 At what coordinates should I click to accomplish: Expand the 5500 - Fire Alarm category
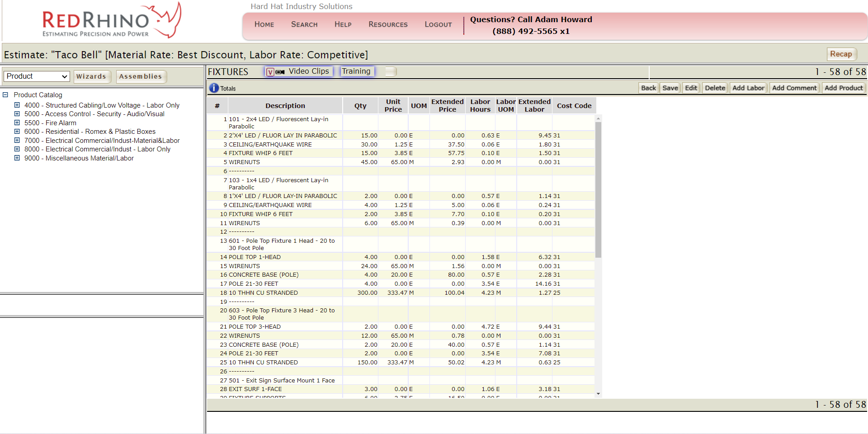(x=17, y=123)
